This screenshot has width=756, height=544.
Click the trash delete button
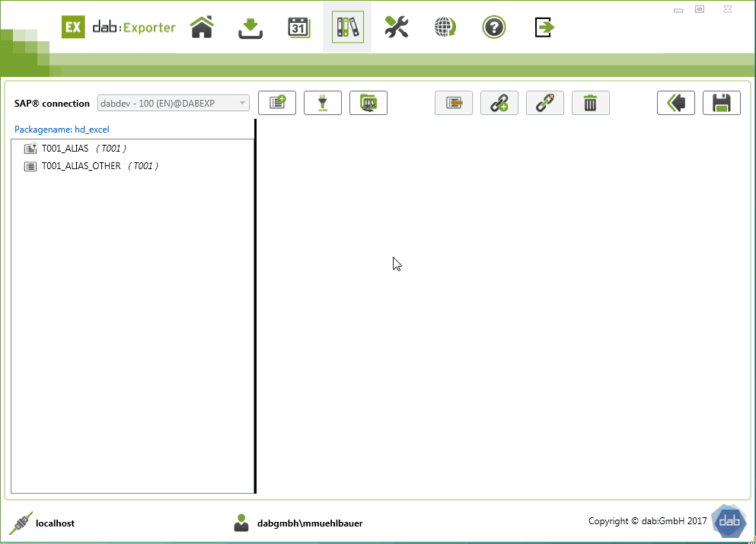[591, 103]
